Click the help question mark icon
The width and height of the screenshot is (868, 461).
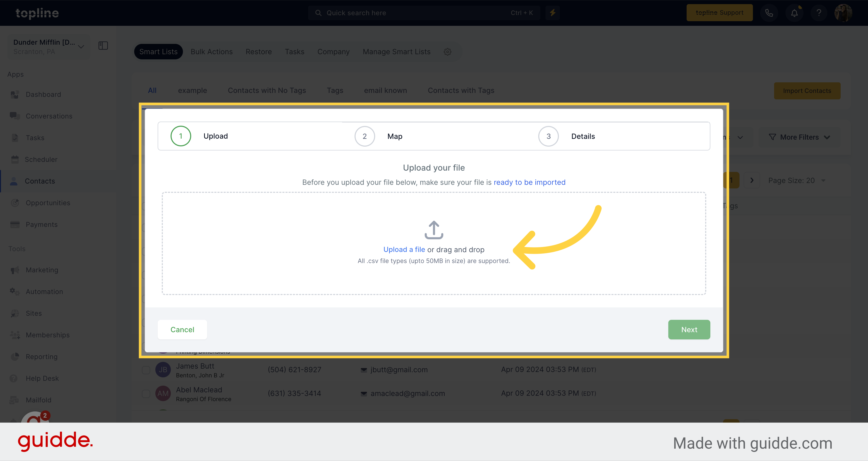tap(818, 13)
